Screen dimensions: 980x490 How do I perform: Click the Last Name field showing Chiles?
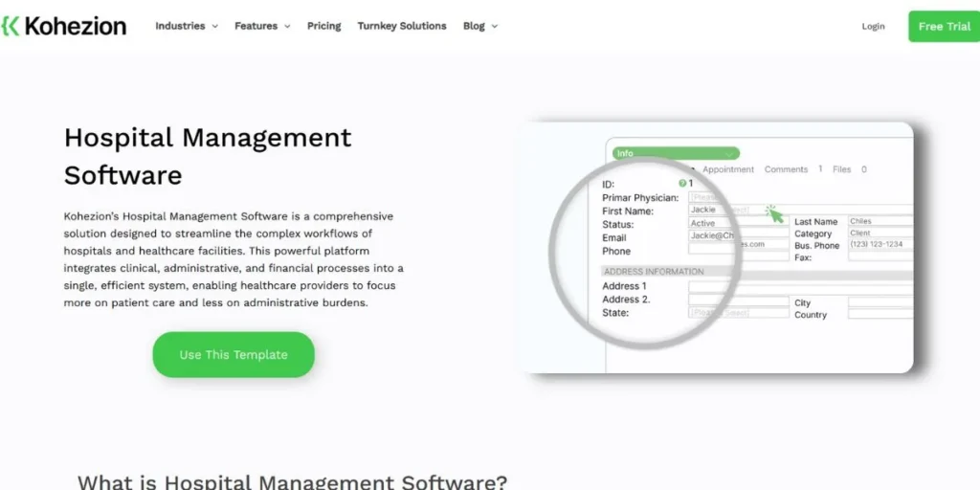pos(880,221)
